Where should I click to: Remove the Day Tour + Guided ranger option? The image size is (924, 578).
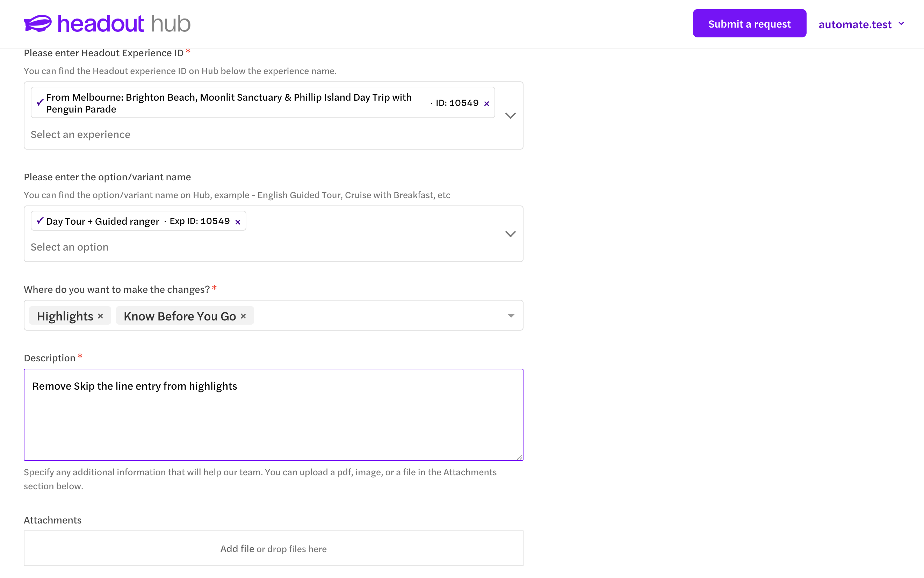[238, 222]
